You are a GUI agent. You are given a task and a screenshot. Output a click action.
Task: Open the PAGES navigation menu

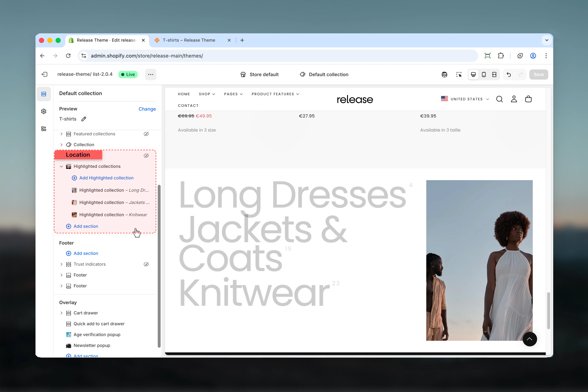233,94
